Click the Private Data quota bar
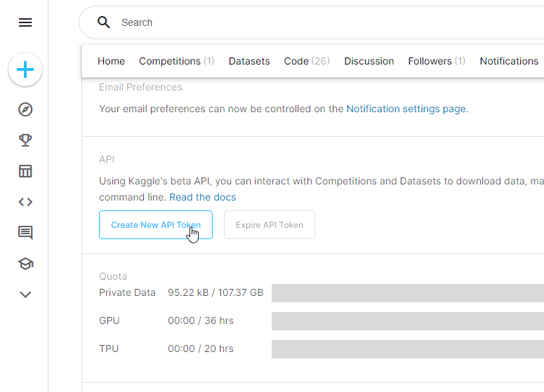The image size is (544, 392). [x=408, y=293]
